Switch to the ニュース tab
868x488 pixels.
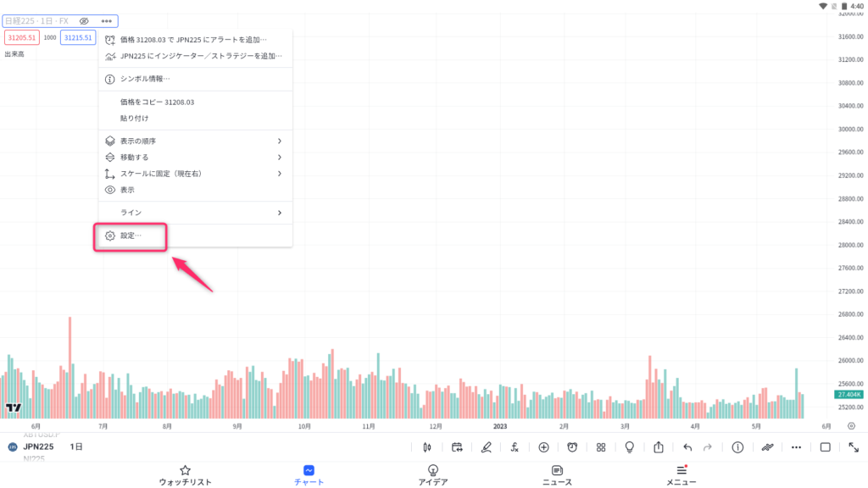point(557,476)
